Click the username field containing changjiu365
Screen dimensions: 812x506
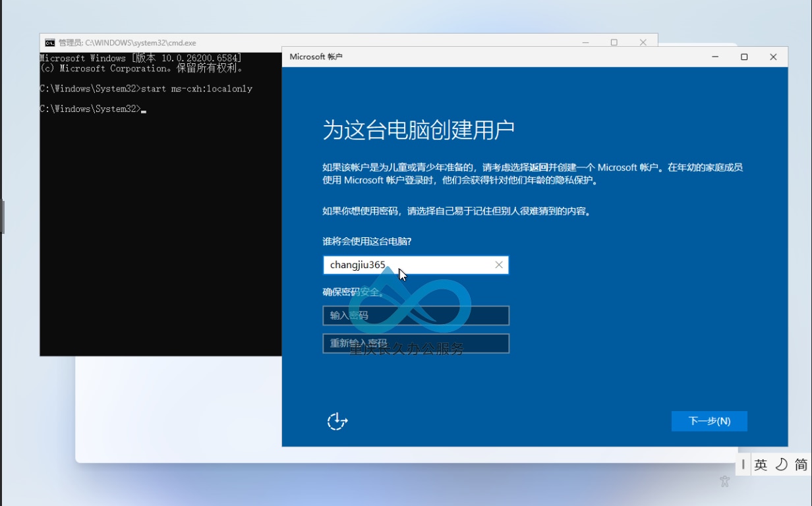click(x=416, y=265)
